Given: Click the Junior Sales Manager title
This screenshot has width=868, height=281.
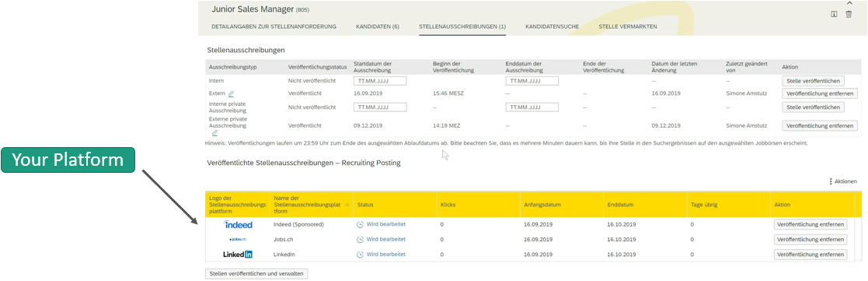Looking at the screenshot, I should [x=253, y=9].
